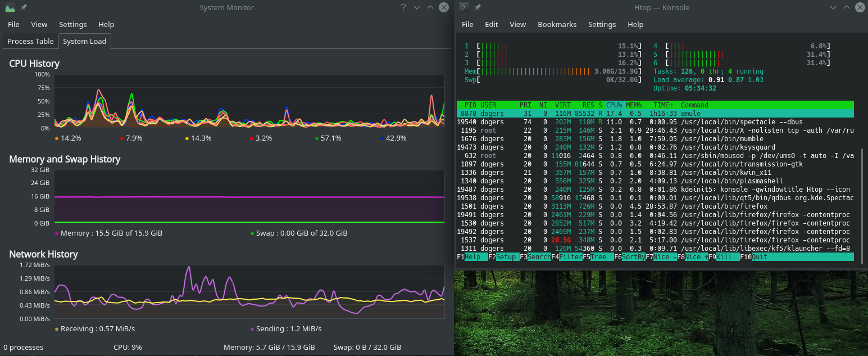Click the Konsole terminal icon in title bar

pyautogui.click(x=464, y=7)
